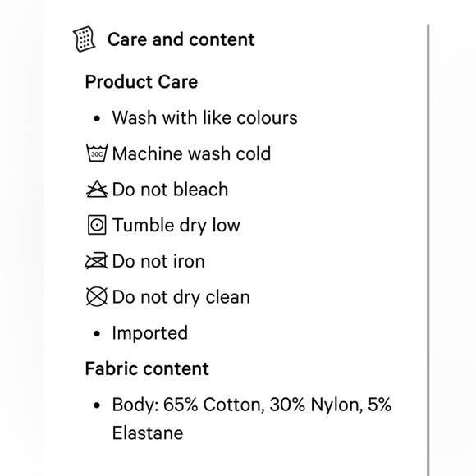The image size is (476, 476).
Task: Click the tumble dry square-circle icon
Action: [x=97, y=225]
